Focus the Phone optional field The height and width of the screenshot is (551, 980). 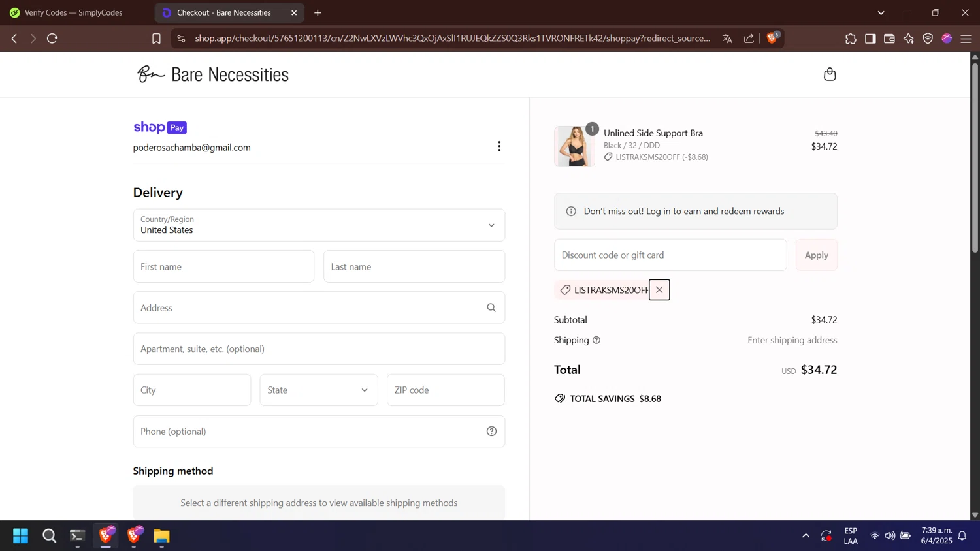[319, 432]
